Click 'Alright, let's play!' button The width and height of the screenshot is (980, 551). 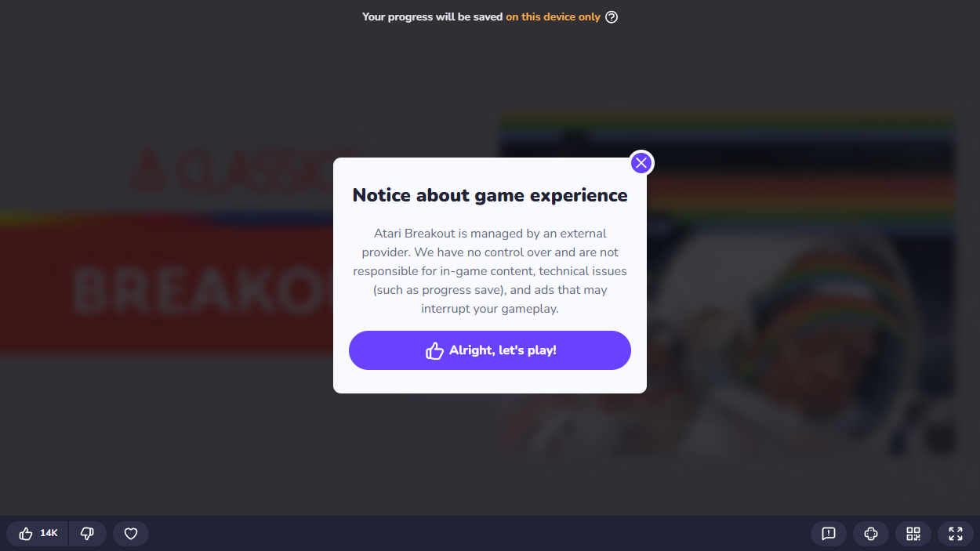[490, 350]
